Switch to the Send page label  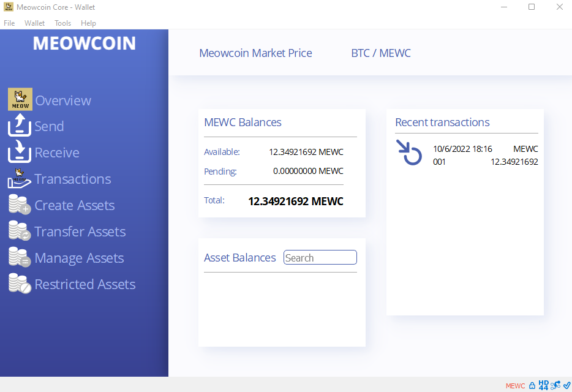[x=49, y=126]
